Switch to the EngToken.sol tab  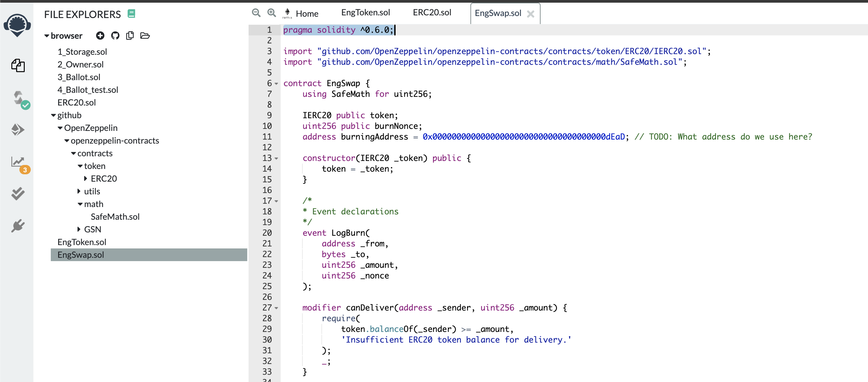pos(365,13)
